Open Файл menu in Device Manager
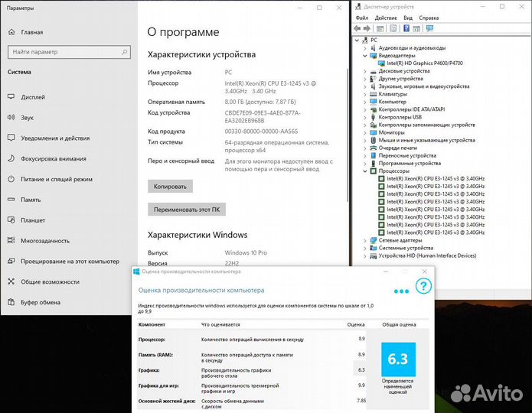 [362, 18]
